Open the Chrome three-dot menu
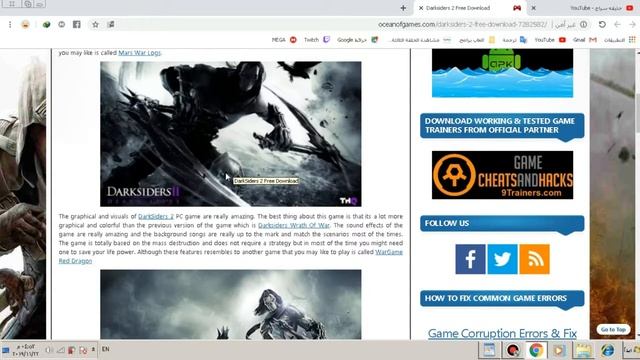This screenshot has height=360, width=640. pos(10,24)
